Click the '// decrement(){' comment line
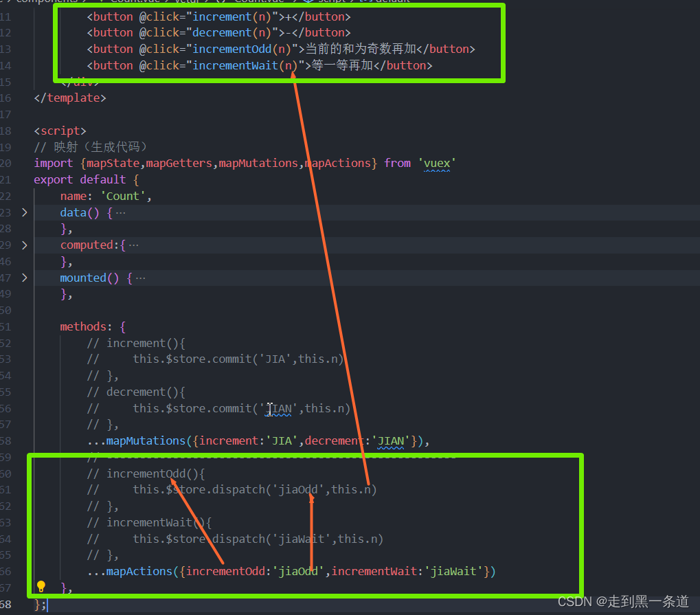This screenshot has width=700, height=615. 136,392
